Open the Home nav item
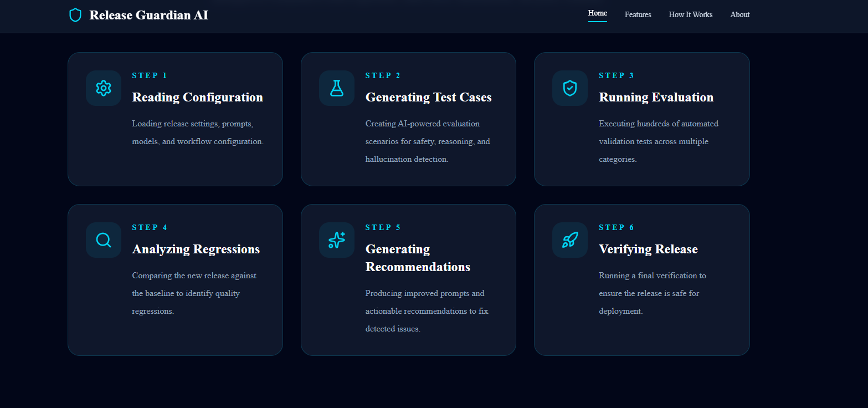The width and height of the screenshot is (868, 408). tap(598, 13)
